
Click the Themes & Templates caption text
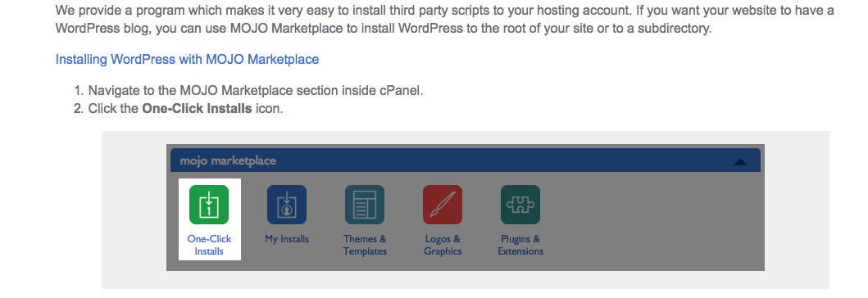pos(365,245)
